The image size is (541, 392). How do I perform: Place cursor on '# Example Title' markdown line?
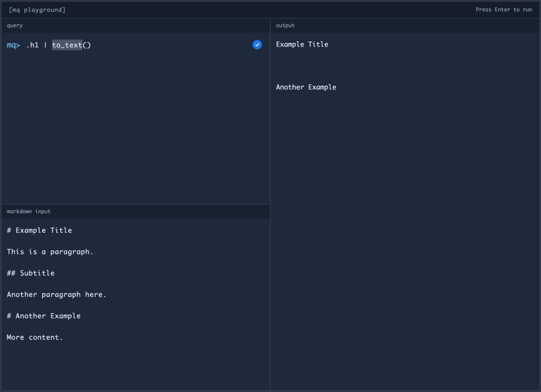pyautogui.click(x=39, y=231)
